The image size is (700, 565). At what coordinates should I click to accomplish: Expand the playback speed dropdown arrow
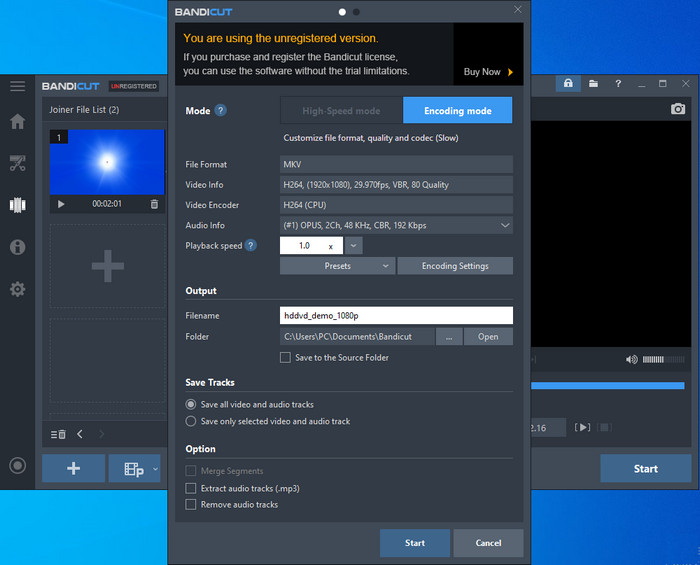tap(355, 245)
